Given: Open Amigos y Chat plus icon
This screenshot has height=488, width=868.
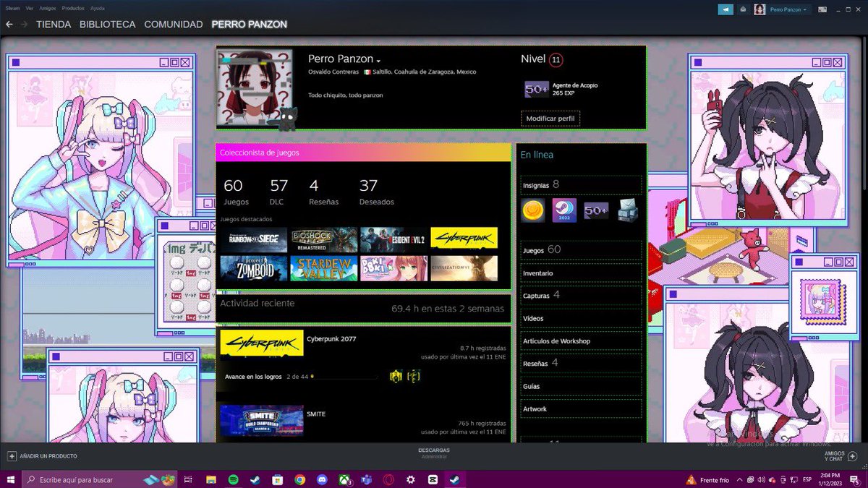Looking at the screenshot, I should [x=853, y=456].
